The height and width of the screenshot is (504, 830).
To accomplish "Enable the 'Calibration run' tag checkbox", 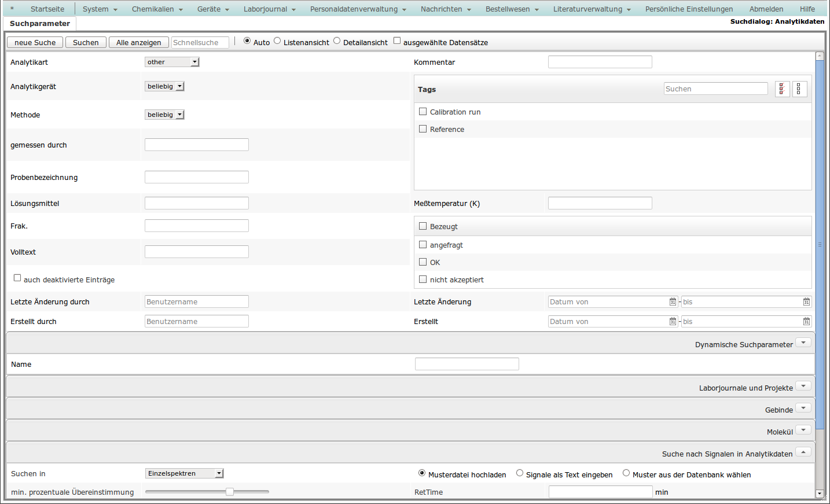I will click(x=423, y=112).
